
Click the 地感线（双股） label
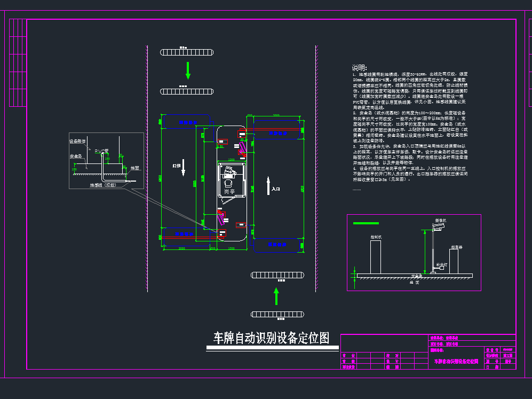point(103,185)
